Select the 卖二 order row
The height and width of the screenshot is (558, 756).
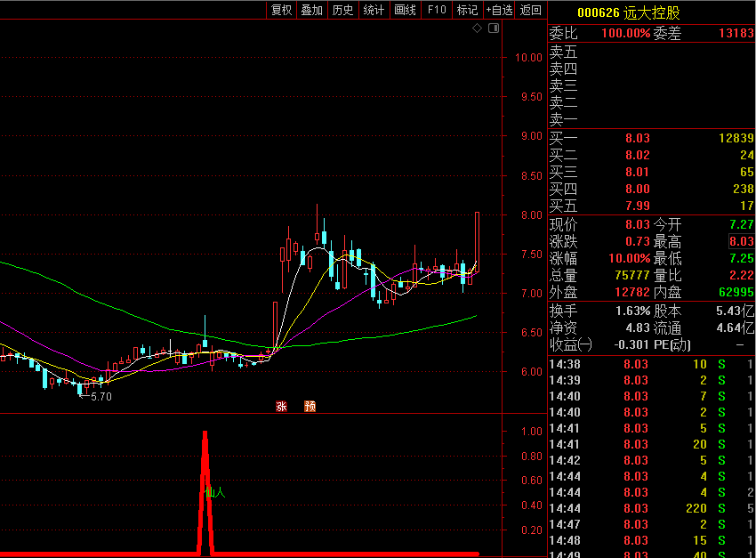point(652,102)
